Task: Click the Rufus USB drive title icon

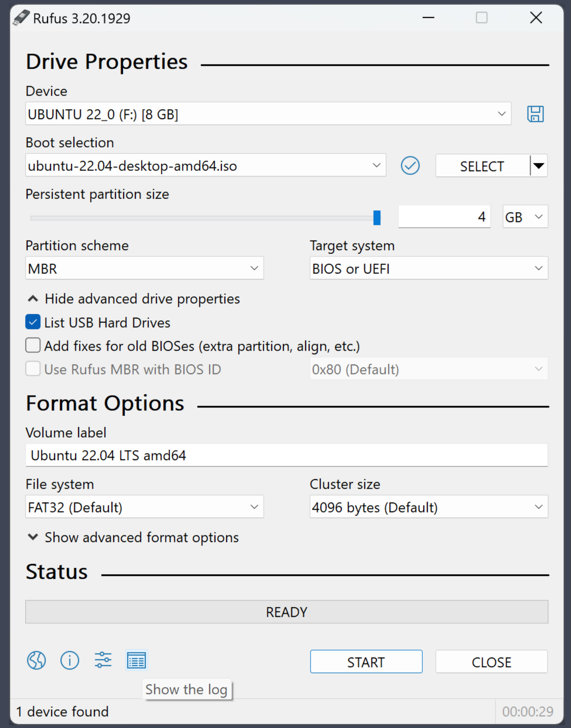Action: point(21,18)
